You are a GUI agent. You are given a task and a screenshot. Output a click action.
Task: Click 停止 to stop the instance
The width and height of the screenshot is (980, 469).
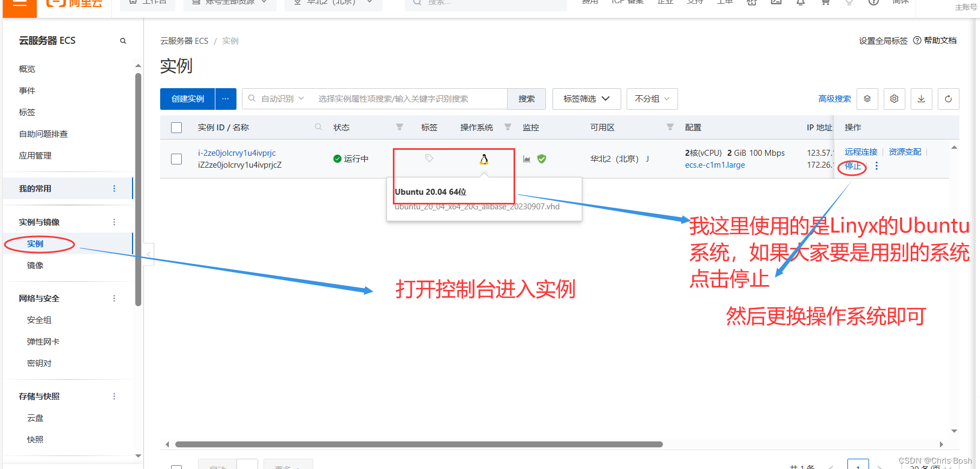(x=853, y=166)
